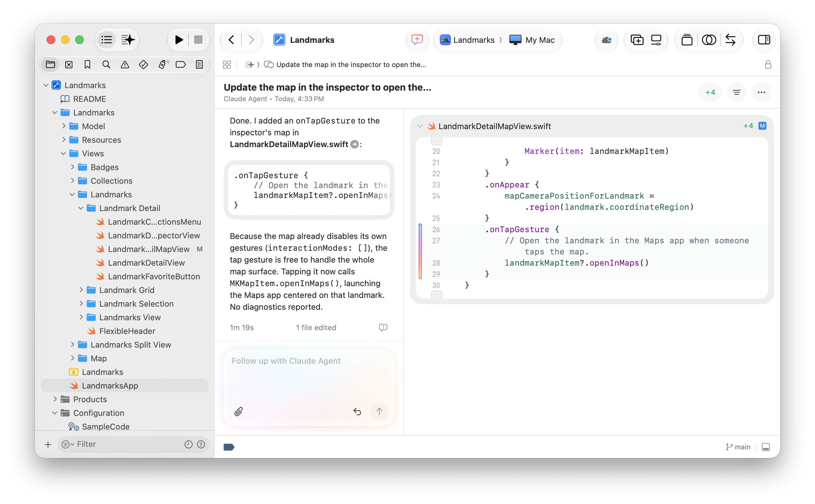Open the Source Control navigator tab

point(69,64)
